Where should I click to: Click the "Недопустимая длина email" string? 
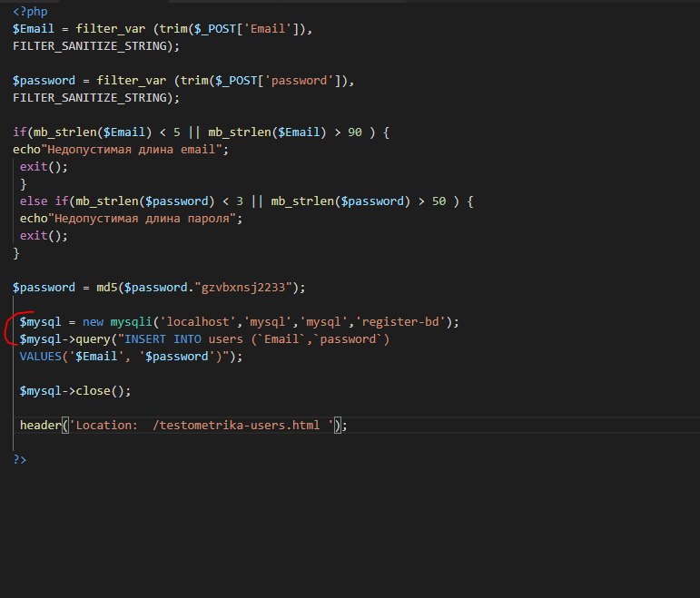pos(132,150)
